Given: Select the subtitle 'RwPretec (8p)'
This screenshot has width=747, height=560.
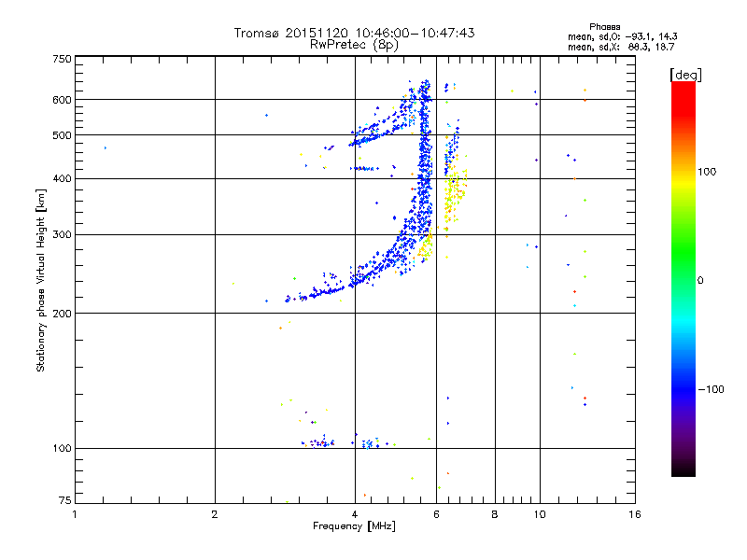Looking at the screenshot, I should [354, 45].
